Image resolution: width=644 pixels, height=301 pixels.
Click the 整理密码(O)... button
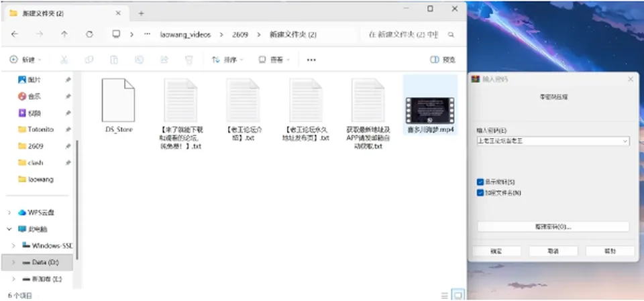pyautogui.click(x=553, y=227)
